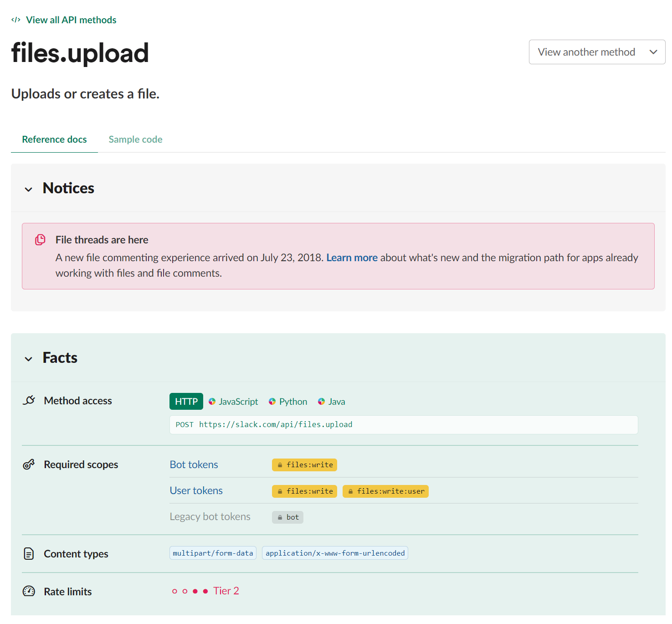Screen dimensions: 672x624
Task: Switch to the Sample code tab
Action: pos(135,139)
